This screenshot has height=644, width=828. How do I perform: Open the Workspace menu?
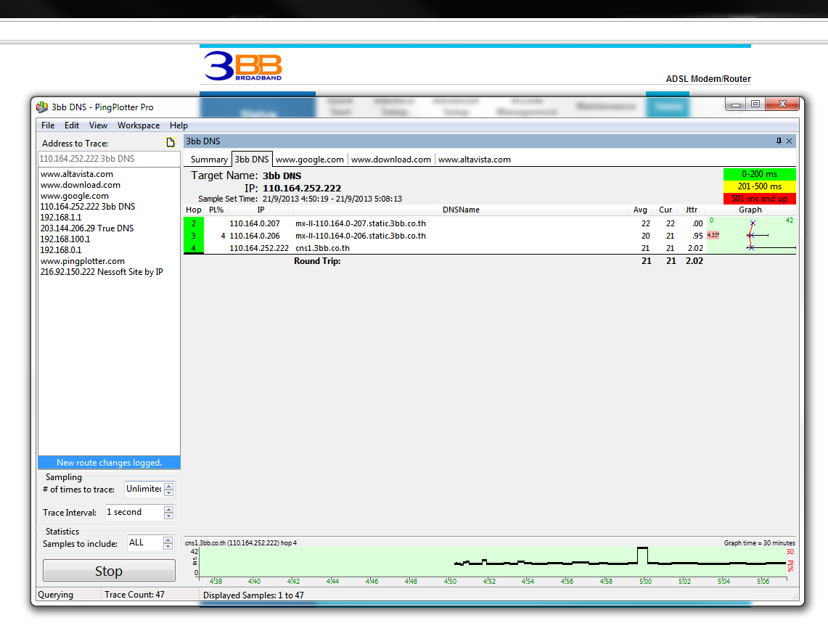coord(138,125)
